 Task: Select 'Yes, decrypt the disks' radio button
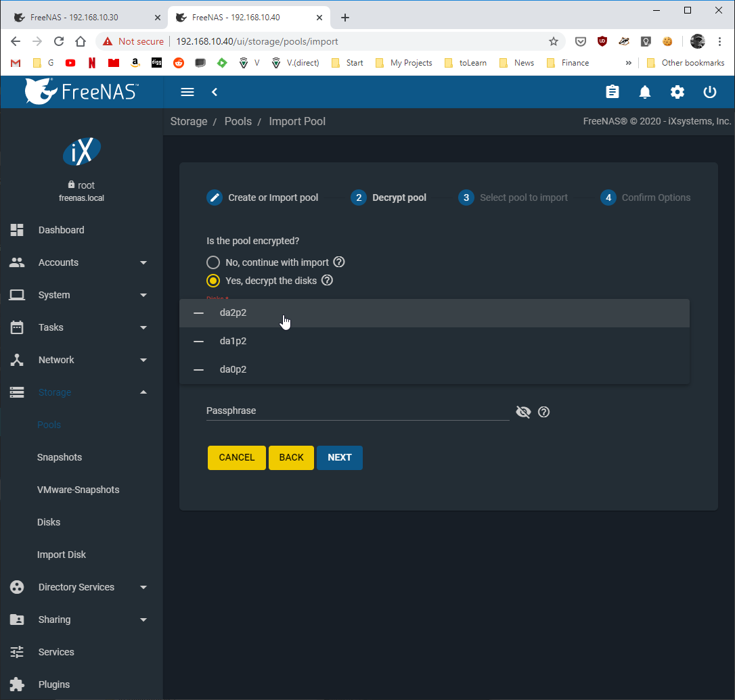point(213,281)
